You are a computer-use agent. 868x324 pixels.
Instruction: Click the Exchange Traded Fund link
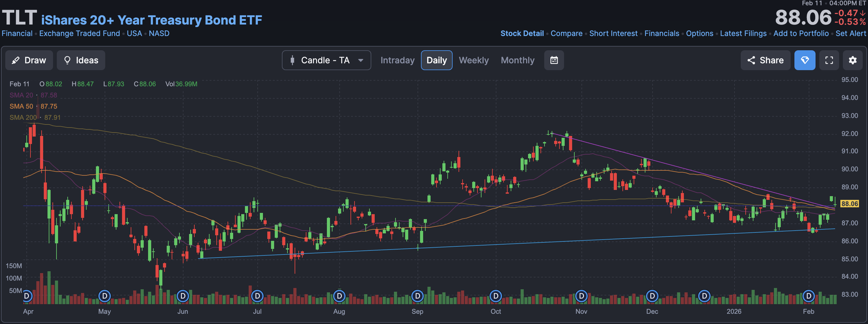click(79, 34)
